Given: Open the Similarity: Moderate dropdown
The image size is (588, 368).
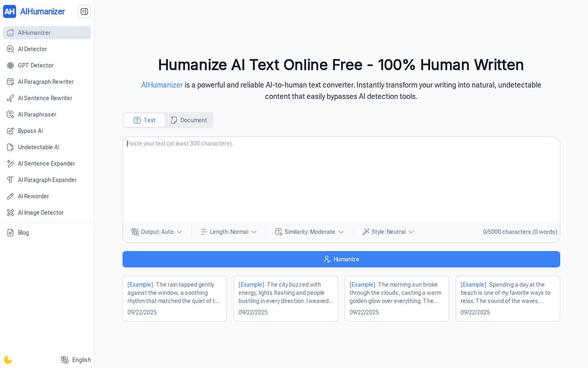Looking at the screenshot, I should point(310,232).
